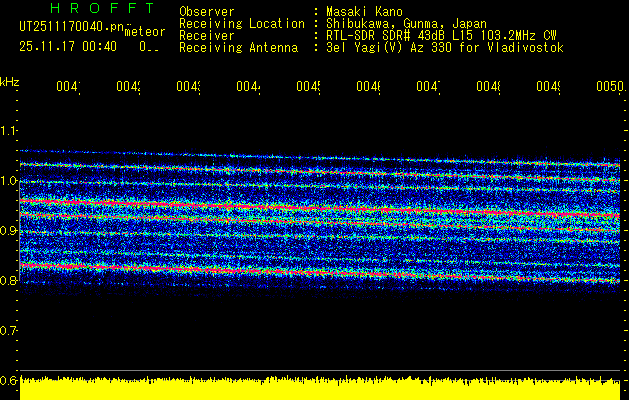Click the 0.6 frequency axis label

10,381
